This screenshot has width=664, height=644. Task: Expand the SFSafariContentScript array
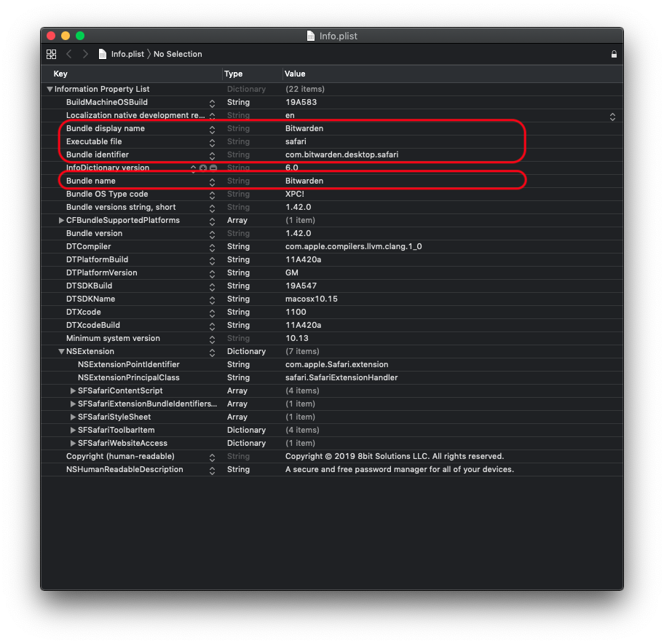tap(73, 390)
